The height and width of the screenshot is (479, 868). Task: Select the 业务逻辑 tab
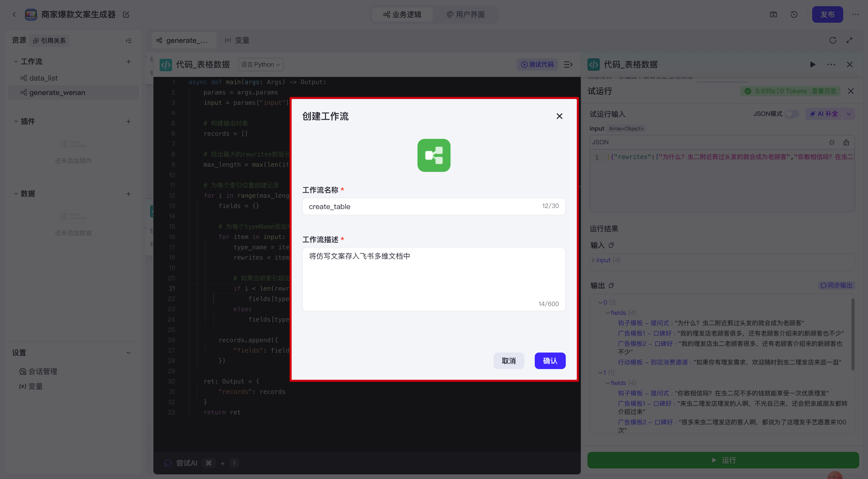pos(402,14)
